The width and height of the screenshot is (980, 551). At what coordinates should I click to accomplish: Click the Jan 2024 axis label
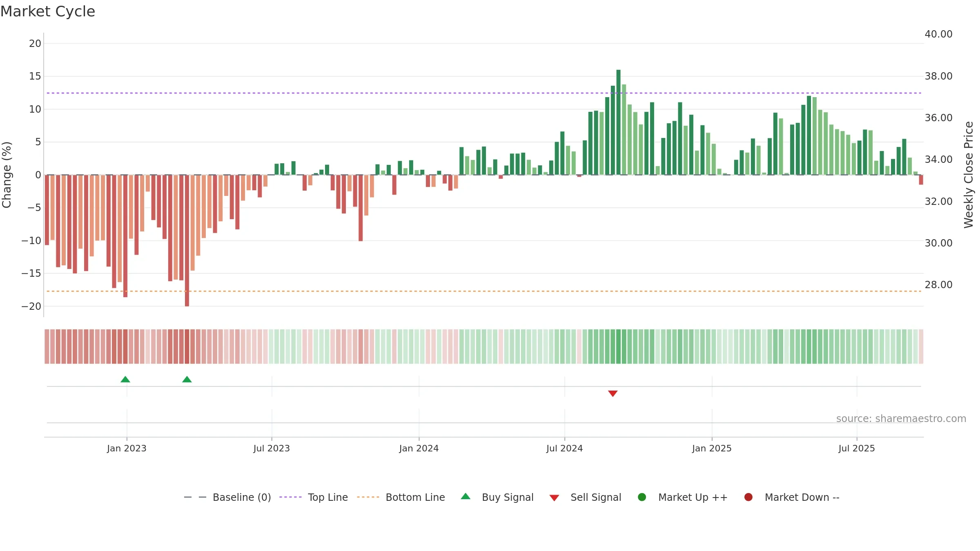pos(419,448)
